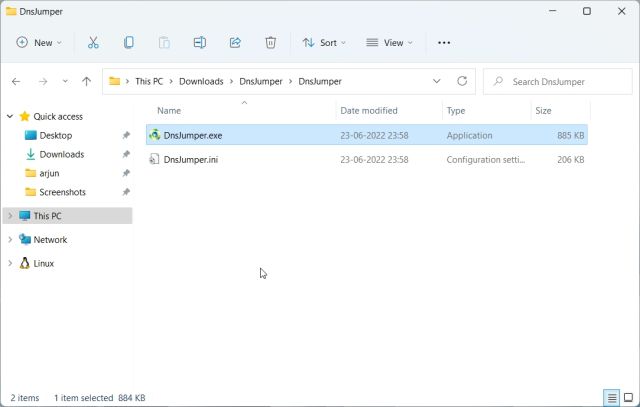Click the Copy icon in toolbar
This screenshot has height=407, width=640.
coord(129,42)
